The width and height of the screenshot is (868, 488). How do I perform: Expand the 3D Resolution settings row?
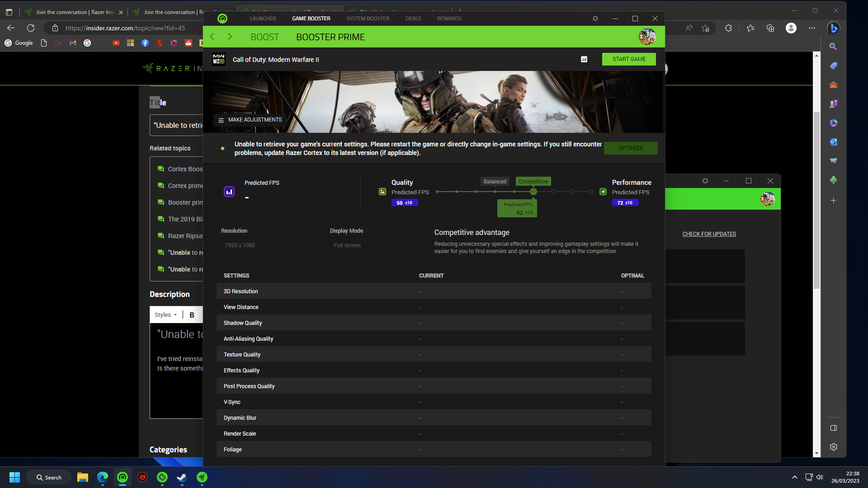coord(434,291)
